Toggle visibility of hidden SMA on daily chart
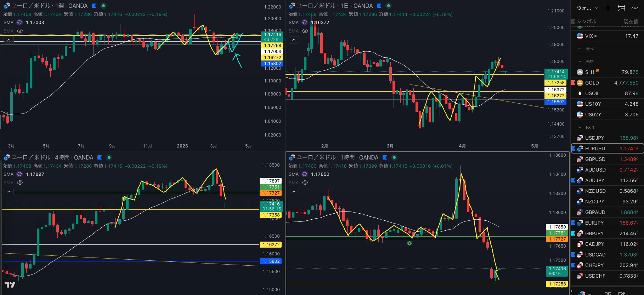Screen dimensions: 644x295 click(x=305, y=31)
